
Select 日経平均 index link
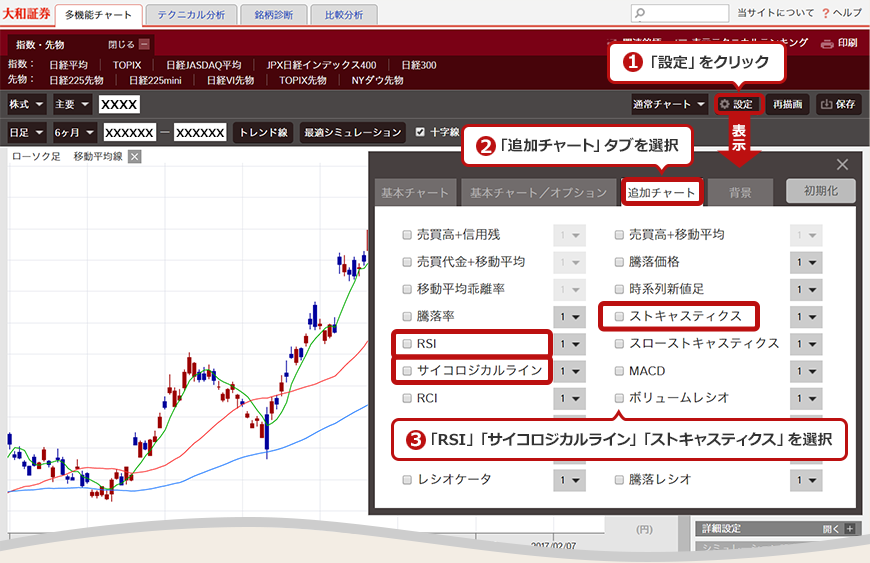tap(68, 65)
